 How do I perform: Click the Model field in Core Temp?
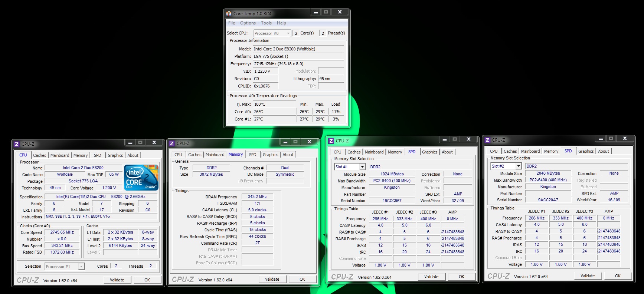(x=298, y=49)
